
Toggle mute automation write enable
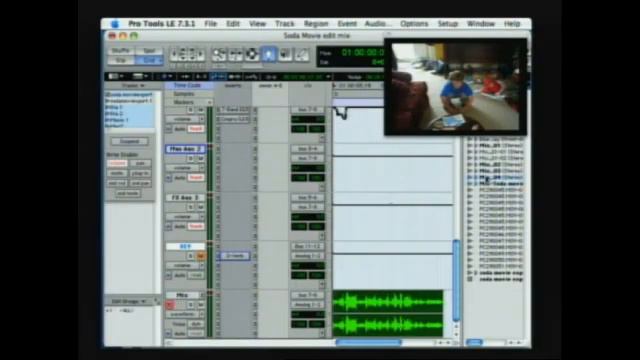(x=117, y=173)
